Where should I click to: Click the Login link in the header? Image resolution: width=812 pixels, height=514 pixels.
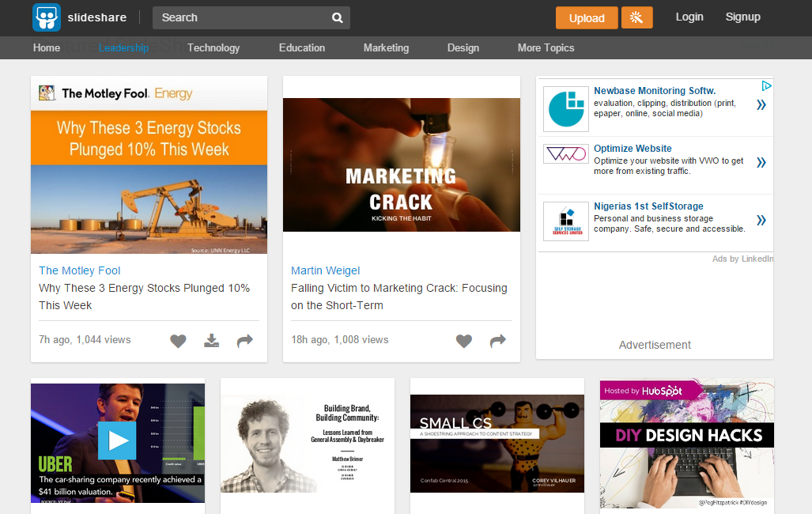[689, 17]
